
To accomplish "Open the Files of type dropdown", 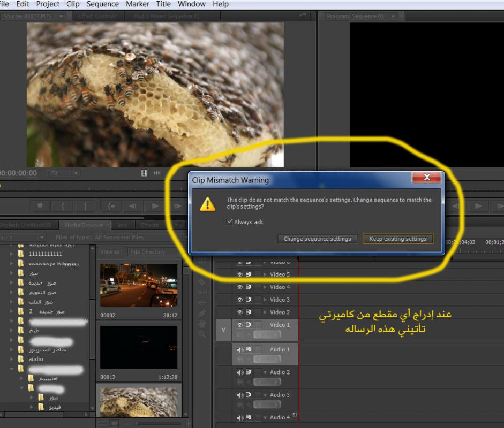I will pyautogui.click(x=139, y=238).
